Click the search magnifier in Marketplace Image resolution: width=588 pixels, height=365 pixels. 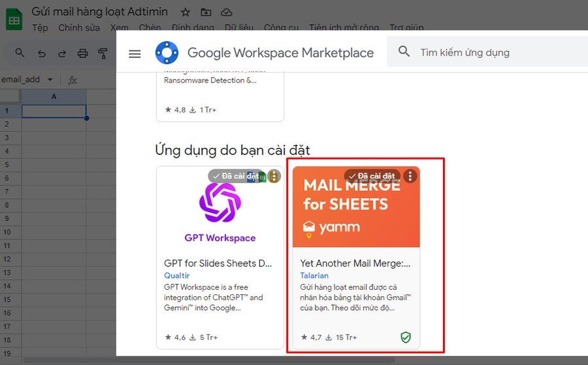tap(404, 52)
